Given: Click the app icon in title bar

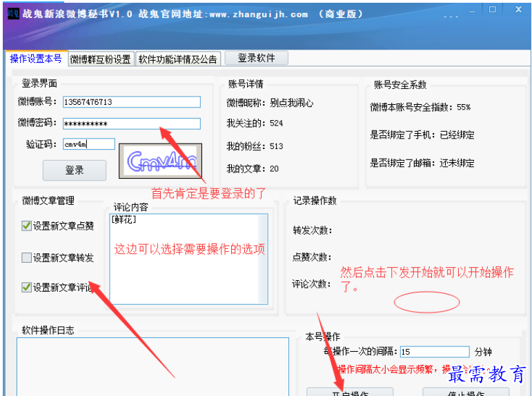Looking at the screenshot, I should (x=14, y=14).
